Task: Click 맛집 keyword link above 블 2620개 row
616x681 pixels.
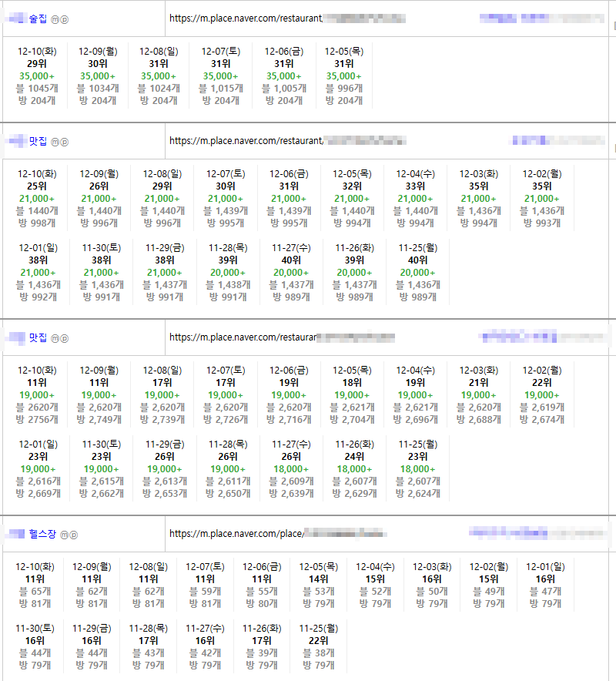Action: [x=38, y=338]
